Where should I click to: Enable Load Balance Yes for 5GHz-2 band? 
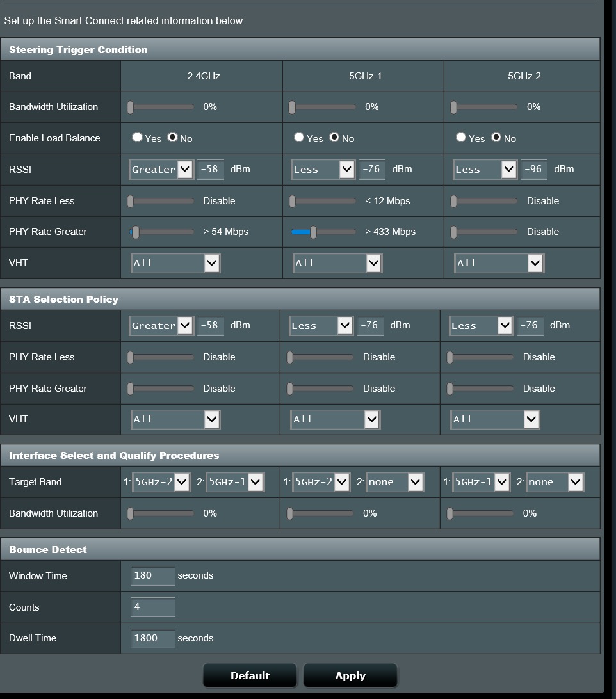(461, 138)
